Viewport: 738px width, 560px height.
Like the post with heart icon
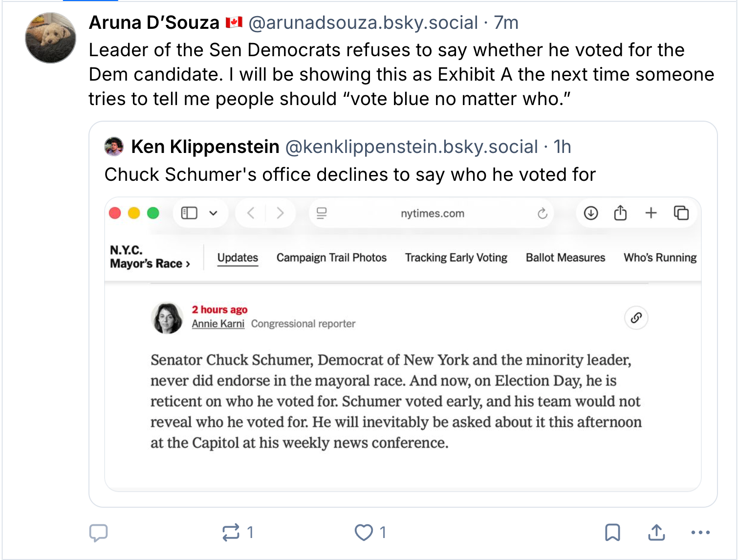364,533
